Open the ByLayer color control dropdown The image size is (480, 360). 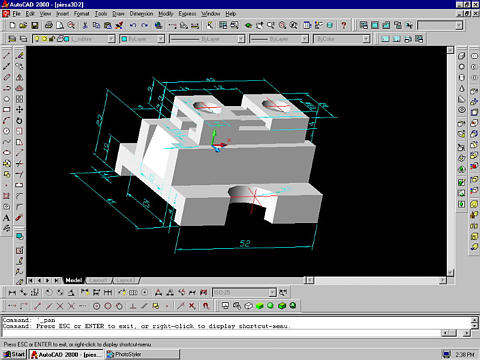[161, 39]
